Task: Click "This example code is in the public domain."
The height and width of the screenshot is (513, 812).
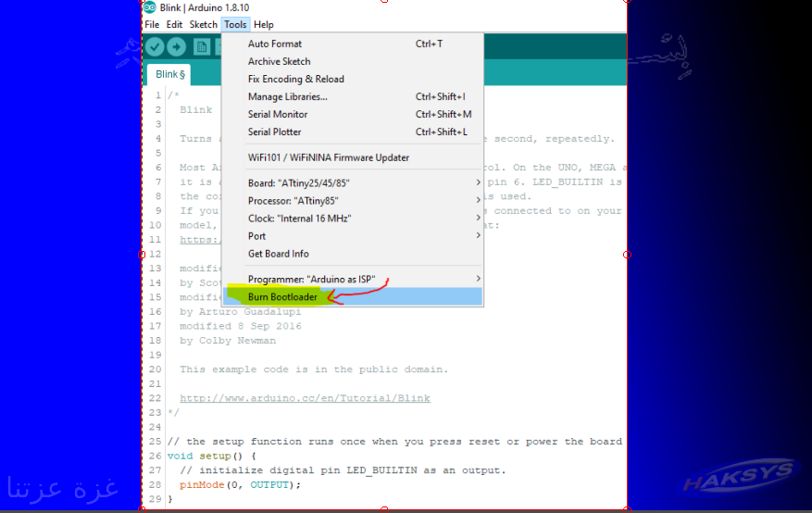Action: click(314, 369)
